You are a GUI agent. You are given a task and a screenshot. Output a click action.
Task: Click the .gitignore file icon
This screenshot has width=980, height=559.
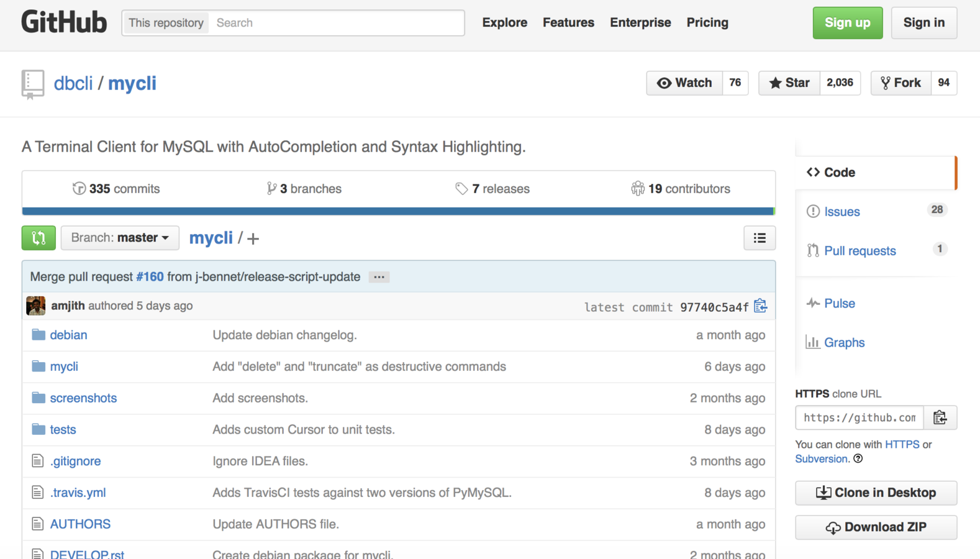pyautogui.click(x=38, y=461)
